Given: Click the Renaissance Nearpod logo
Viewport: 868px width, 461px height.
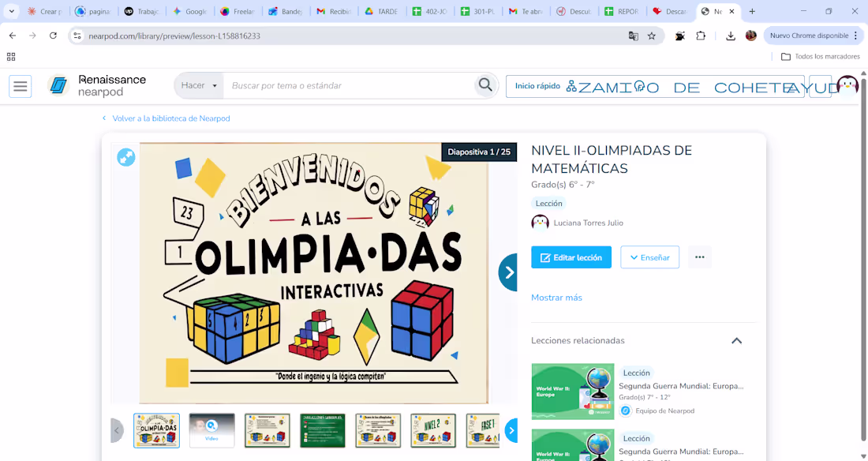Looking at the screenshot, I should click(97, 86).
